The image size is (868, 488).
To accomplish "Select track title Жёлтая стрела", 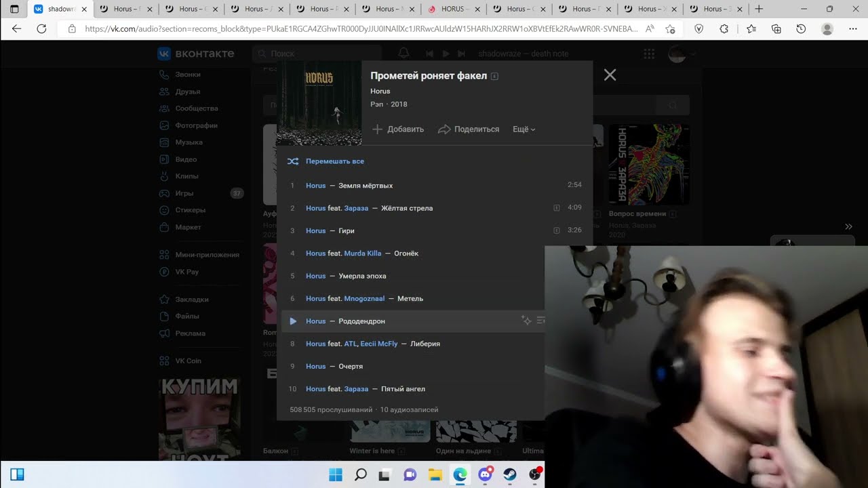I will pos(407,208).
